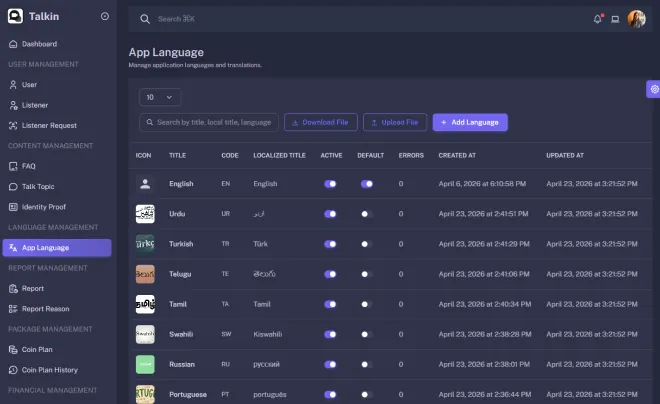Viewport: 660px width, 404px height.
Task: Click the Urdu language icon thumbnail
Action: [145, 214]
